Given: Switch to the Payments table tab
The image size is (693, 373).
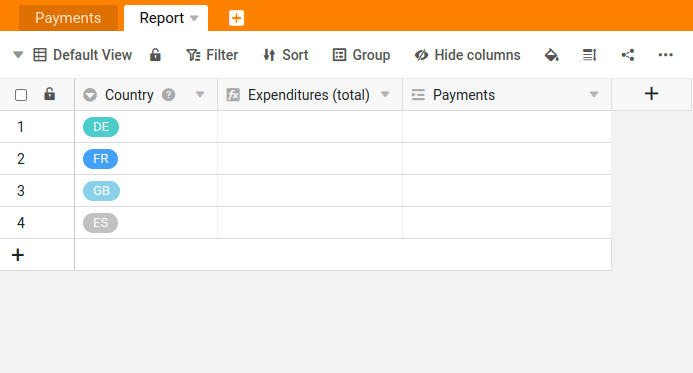Looking at the screenshot, I should (68, 18).
